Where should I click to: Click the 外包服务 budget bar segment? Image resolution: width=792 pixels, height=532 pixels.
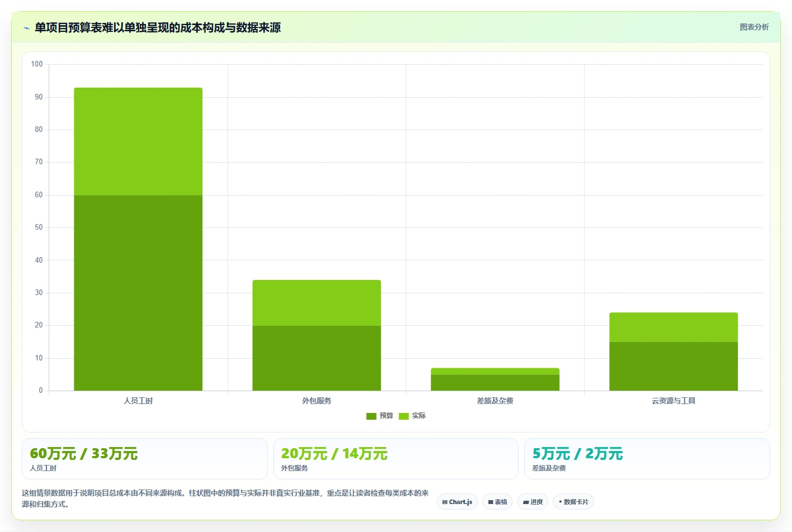(316, 358)
